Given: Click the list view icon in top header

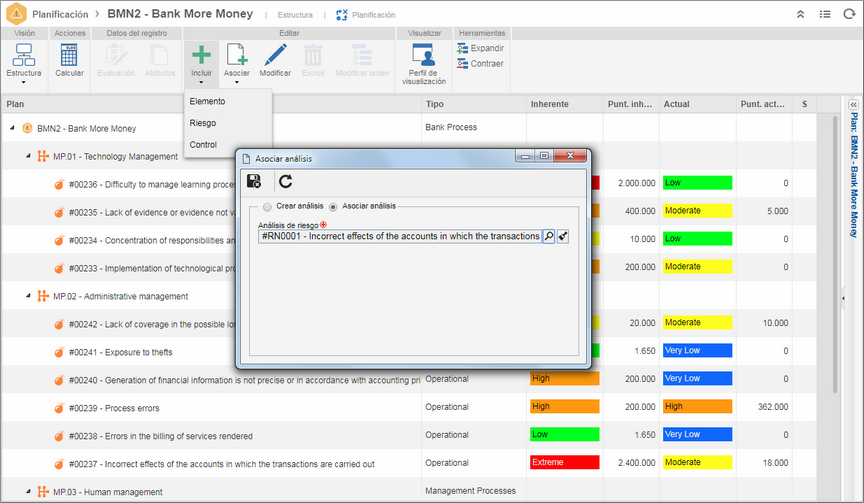Looking at the screenshot, I should pyautogui.click(x=825, y=14).
